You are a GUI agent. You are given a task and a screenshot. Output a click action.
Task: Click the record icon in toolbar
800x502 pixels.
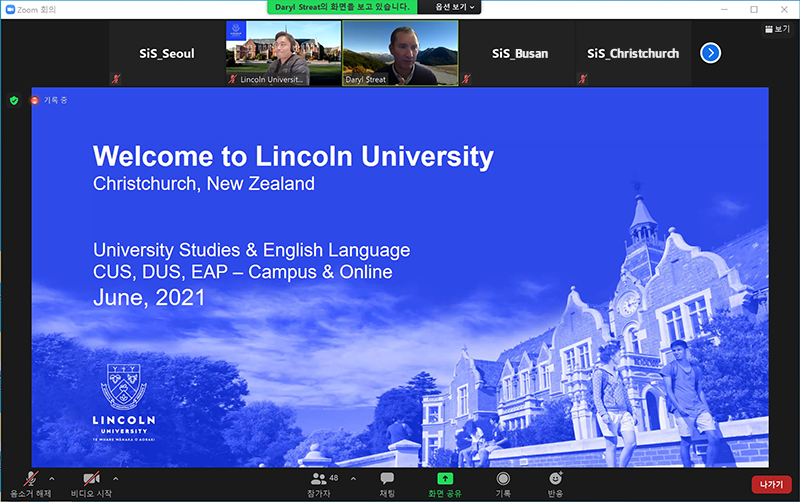(503, 479)
